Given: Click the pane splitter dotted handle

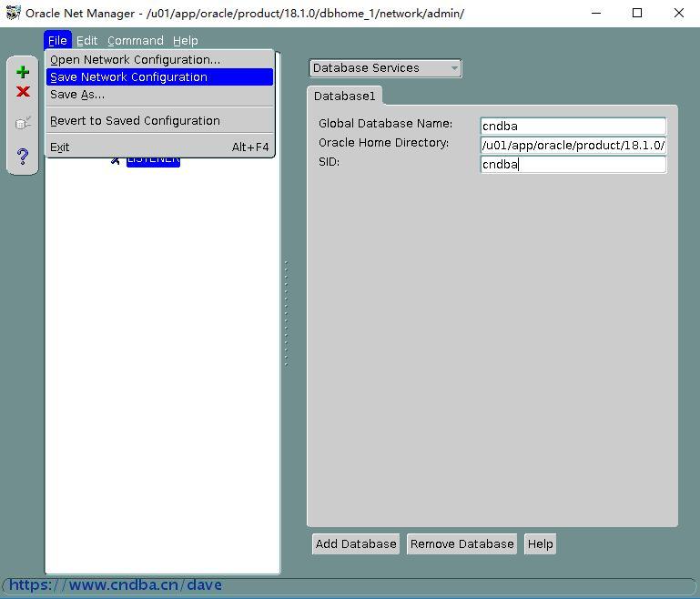Looking at the screenshot, I should [x=286, y=313].
